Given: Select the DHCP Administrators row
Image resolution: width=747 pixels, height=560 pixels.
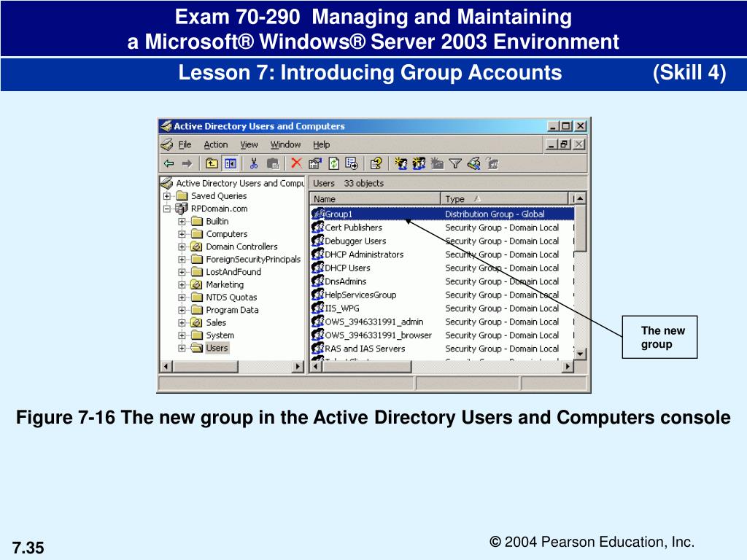Looking at the screenshot, I should [x=442, y=254].
